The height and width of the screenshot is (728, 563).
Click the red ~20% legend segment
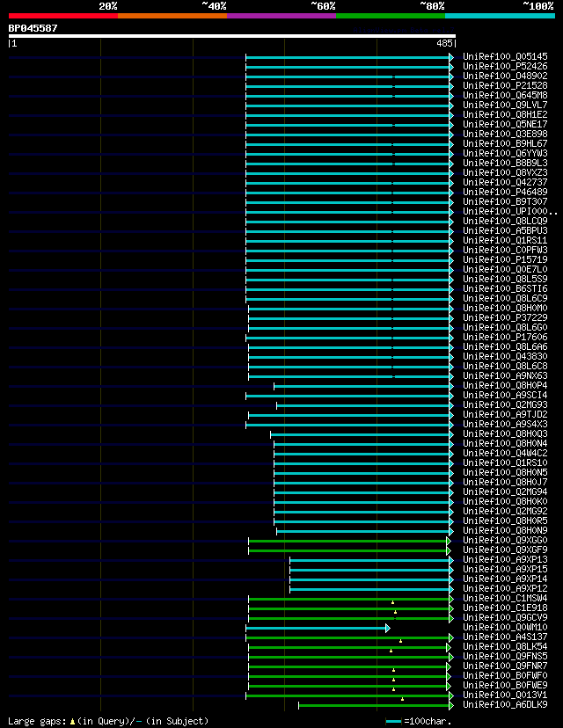(x=63, y=16)
